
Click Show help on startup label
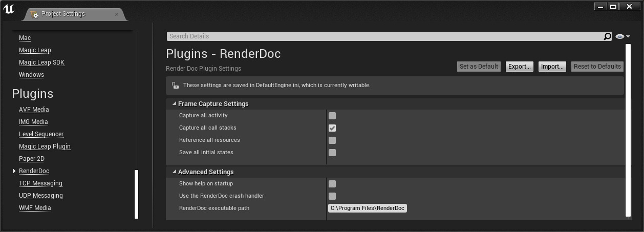(x=206, y=184)
